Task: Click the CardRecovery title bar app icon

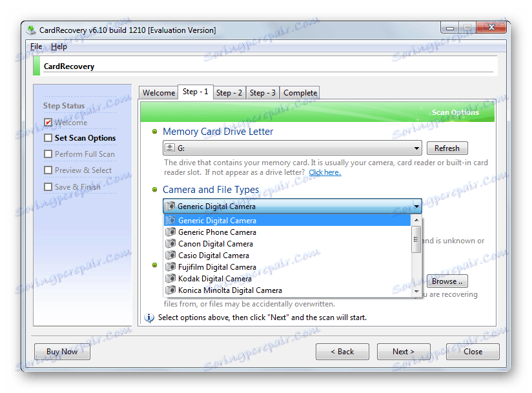Action: point(31,30)
